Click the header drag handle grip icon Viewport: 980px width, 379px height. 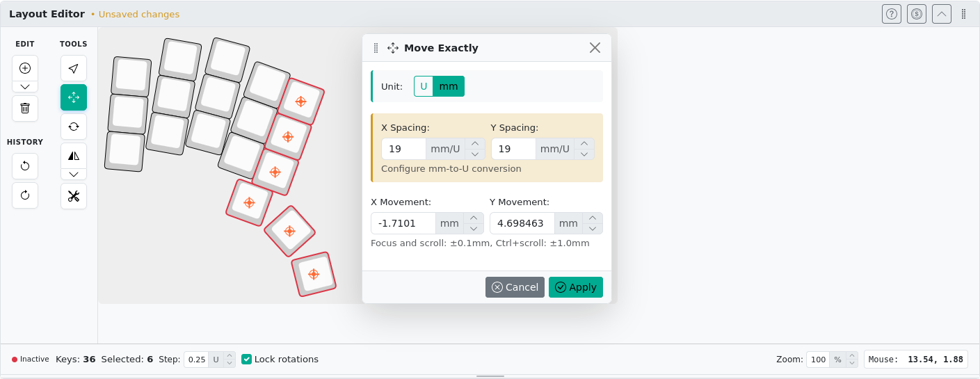[964, 14]
